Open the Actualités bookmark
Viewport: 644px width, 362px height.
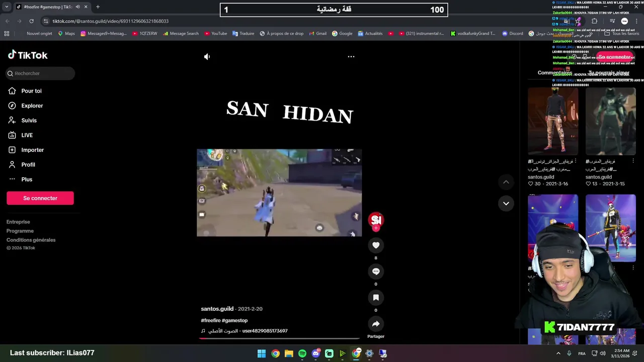pos(370,34)
